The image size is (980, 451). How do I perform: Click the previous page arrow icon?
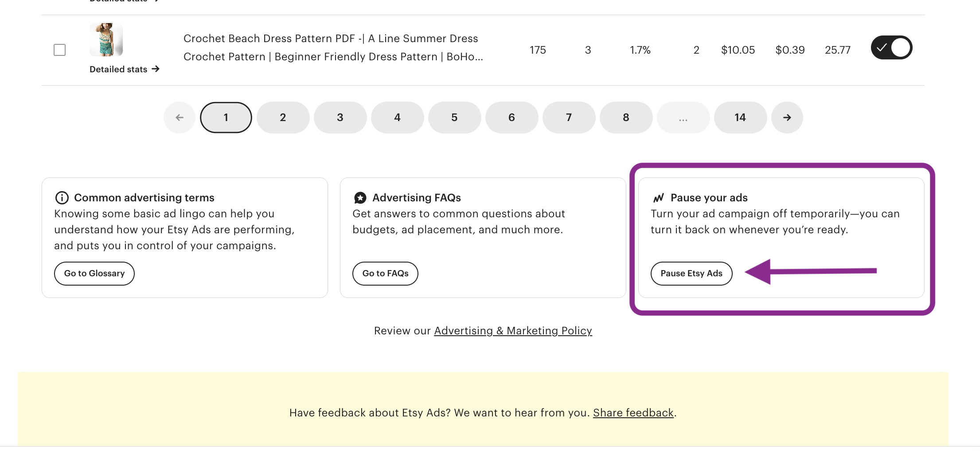pos(180,118)
